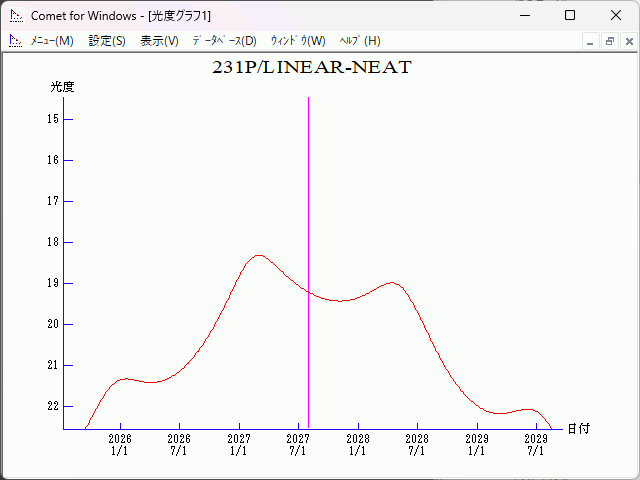Restore down the inner 光度グラフ1 window

609,42
